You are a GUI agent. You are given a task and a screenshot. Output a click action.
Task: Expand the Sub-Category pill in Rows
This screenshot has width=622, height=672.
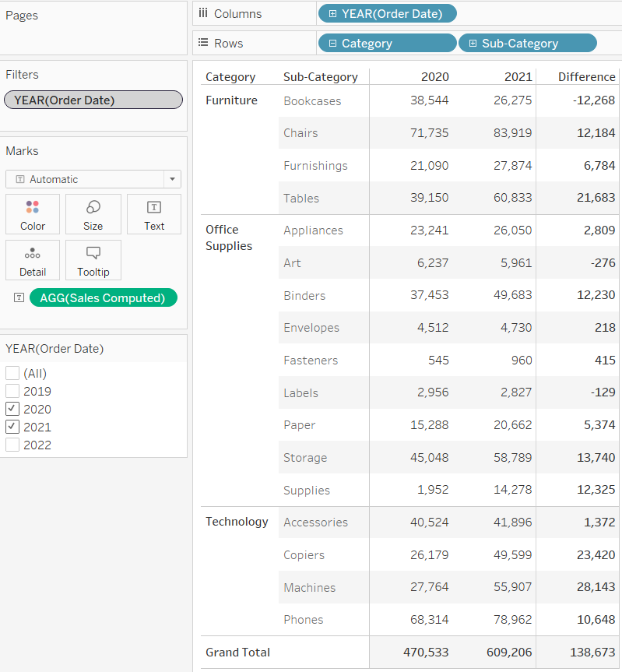(x=473, y=43)
